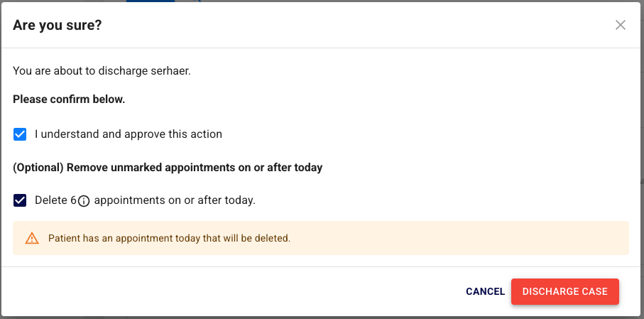
Task: Click the "Patient has an appointment today" warning text
Action: [x=169, y=238]
